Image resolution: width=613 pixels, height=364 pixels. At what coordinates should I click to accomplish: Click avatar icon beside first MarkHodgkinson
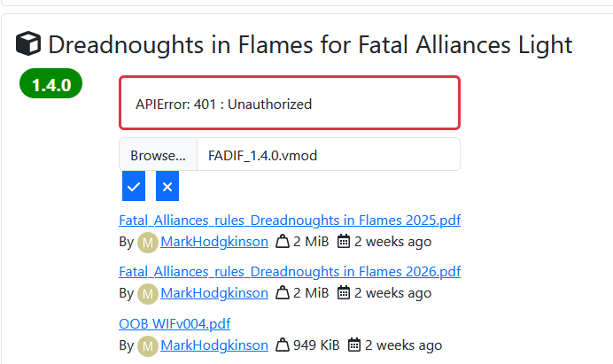tap(148, 242)
